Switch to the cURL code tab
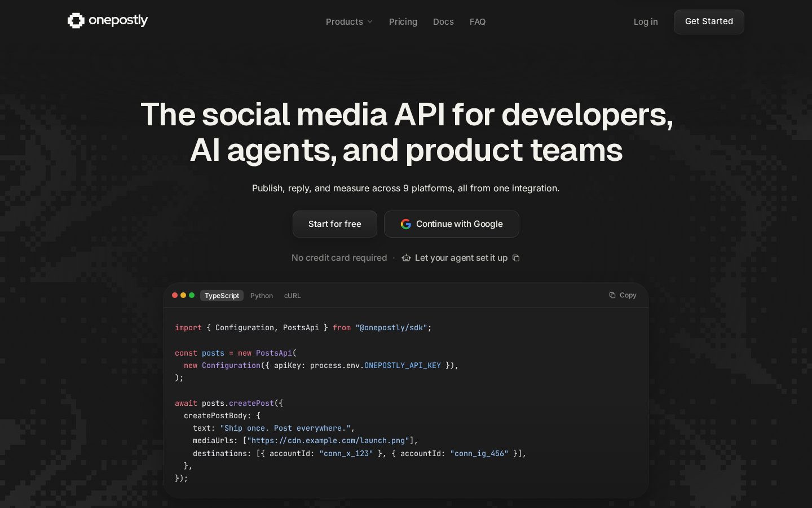812x508 pixels. tap(293, 295)
